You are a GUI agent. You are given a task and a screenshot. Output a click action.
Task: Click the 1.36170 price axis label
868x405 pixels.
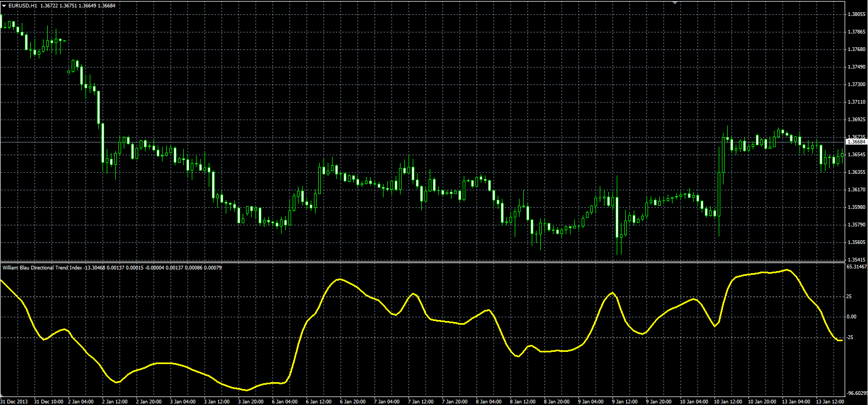[x=857, y=190]
